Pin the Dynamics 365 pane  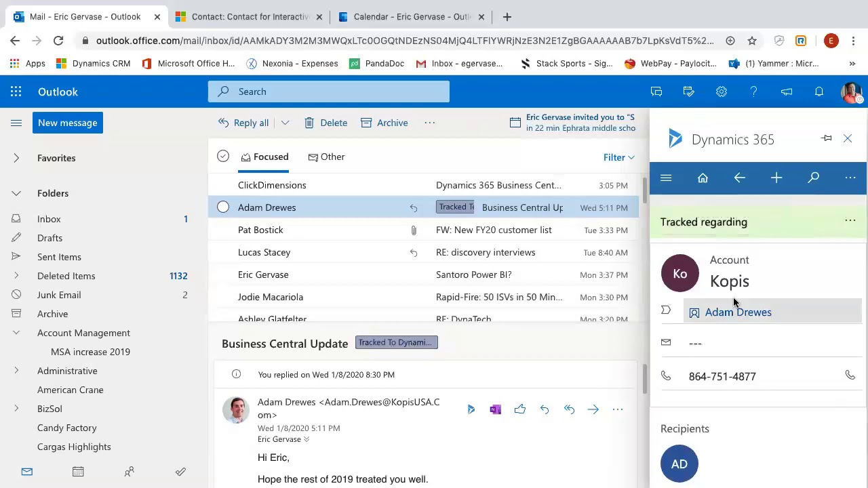click(x=826, y=138)
